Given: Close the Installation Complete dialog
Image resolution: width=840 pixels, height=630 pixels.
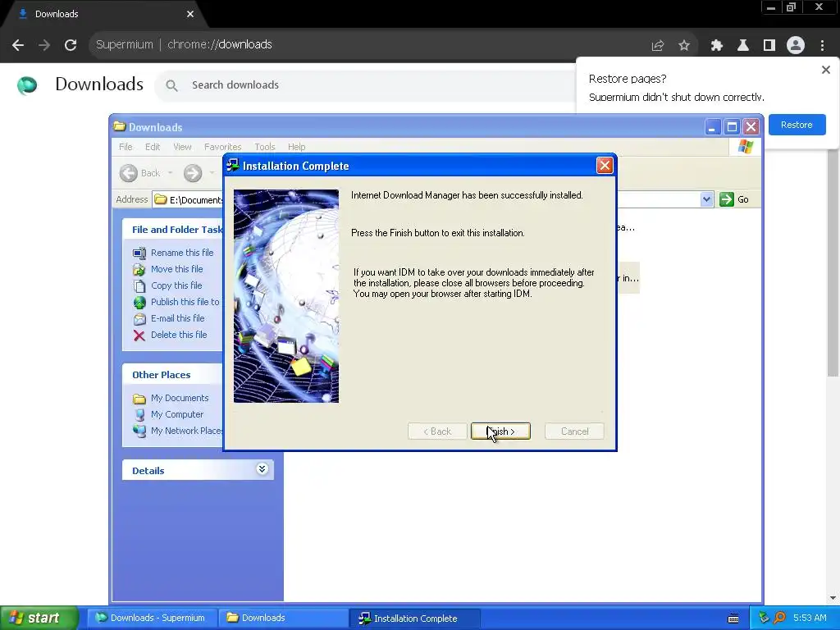Looking at the screenshot, I should (605, 166).
